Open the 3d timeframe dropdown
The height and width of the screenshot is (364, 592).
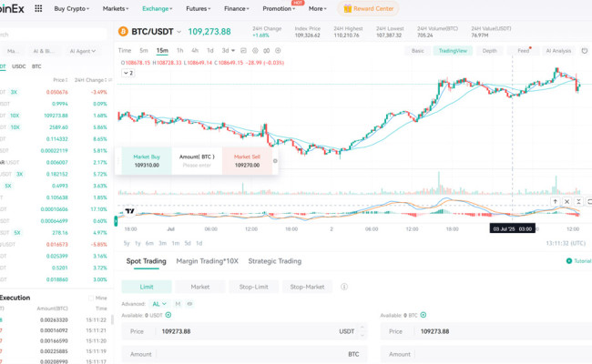226,51
